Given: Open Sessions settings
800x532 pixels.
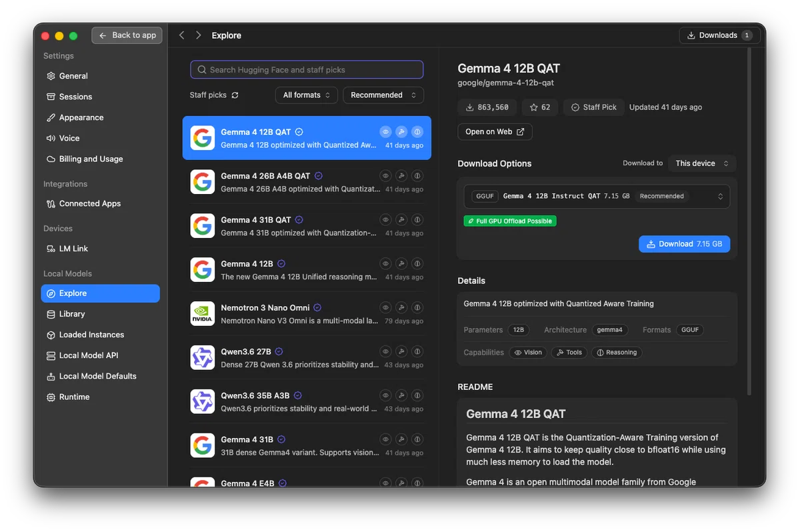Looking at the screenshot, I should (100, 97).
